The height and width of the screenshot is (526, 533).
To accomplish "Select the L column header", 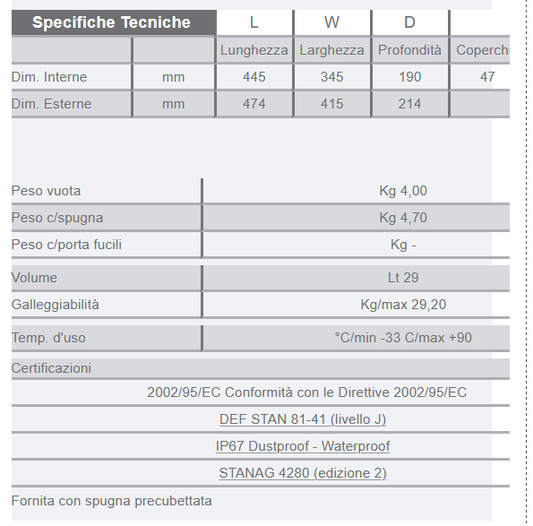I will [x=254, y=22].
